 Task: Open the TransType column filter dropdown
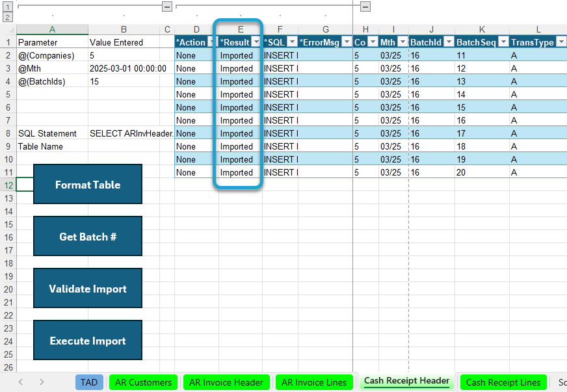pos(561,42)
